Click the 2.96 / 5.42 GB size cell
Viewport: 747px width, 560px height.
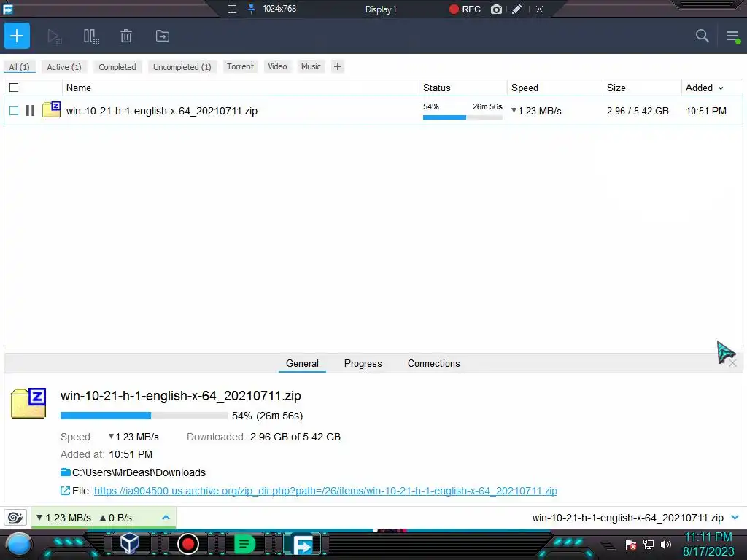coord(638,111)
